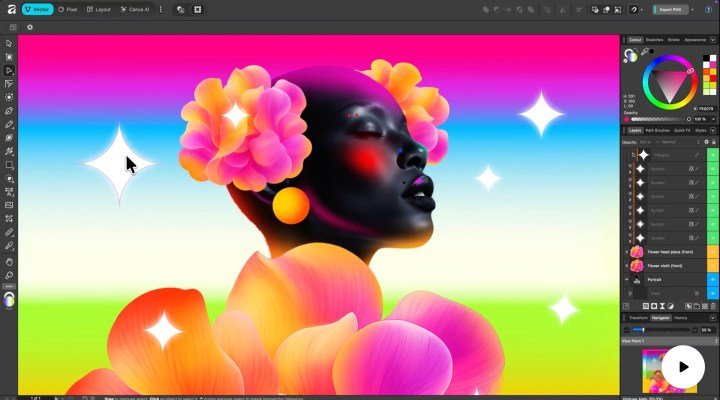Click the mask layer icon in Layers panel
Image resolution: width=720 pixels, height=400 pixels.
coord(654,306)
